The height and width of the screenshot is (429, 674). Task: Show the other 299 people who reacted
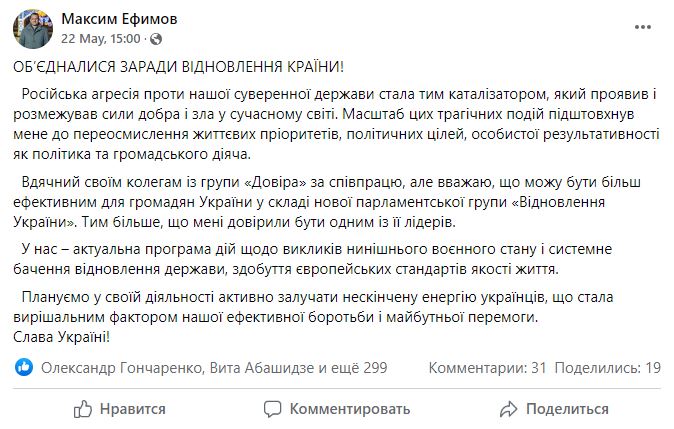[x=352, y=368]
